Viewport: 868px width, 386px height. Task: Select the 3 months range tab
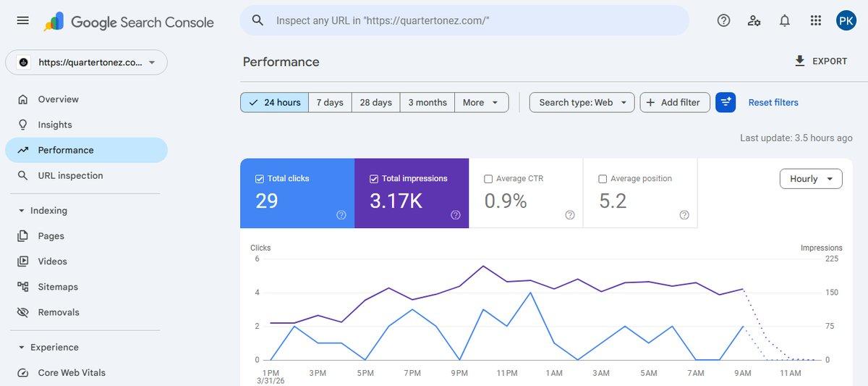[427, 102]
